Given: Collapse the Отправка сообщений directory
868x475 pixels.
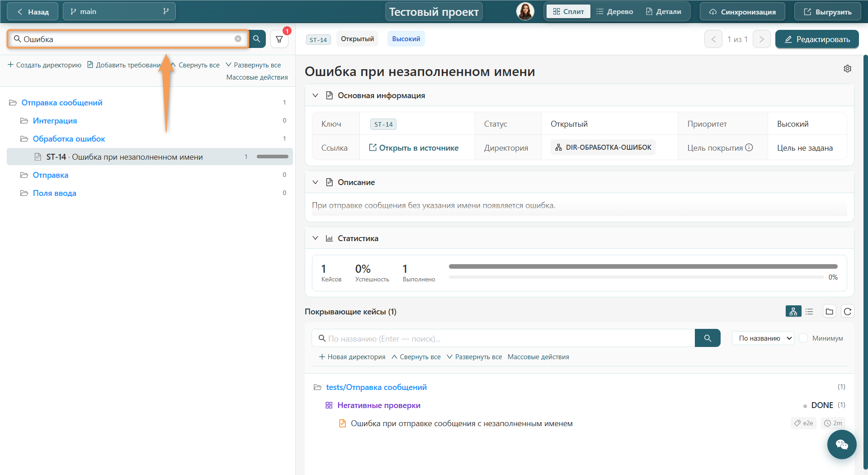Looking at the screenshot, I should 13,103.
